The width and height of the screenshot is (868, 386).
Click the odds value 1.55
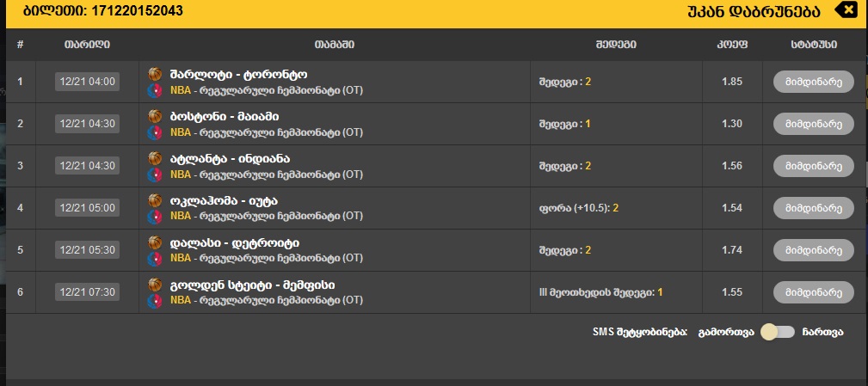[732, 292]
